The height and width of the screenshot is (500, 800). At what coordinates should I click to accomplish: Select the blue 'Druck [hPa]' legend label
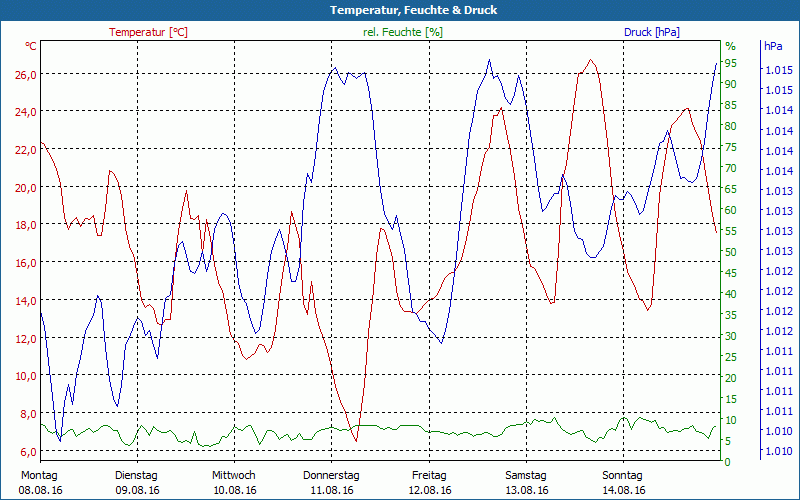pos(651,32)
